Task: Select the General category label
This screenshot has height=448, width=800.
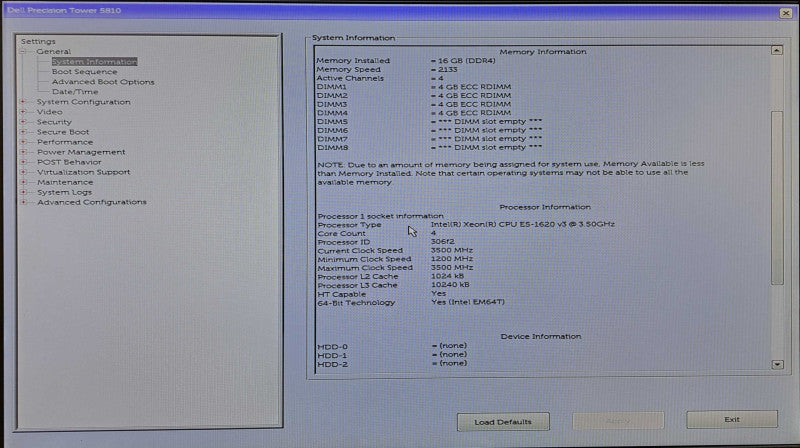Action: pos(53,52)
